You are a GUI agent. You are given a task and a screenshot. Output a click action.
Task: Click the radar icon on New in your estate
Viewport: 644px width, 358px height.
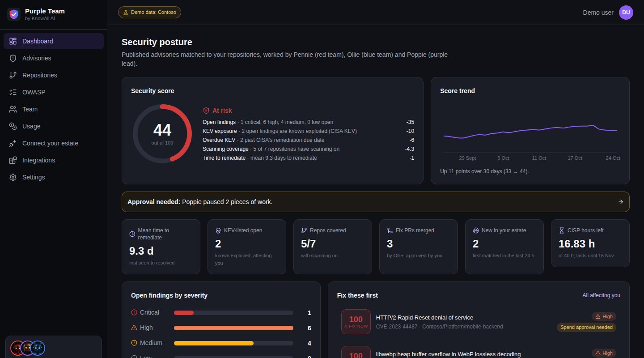(476, 230)
